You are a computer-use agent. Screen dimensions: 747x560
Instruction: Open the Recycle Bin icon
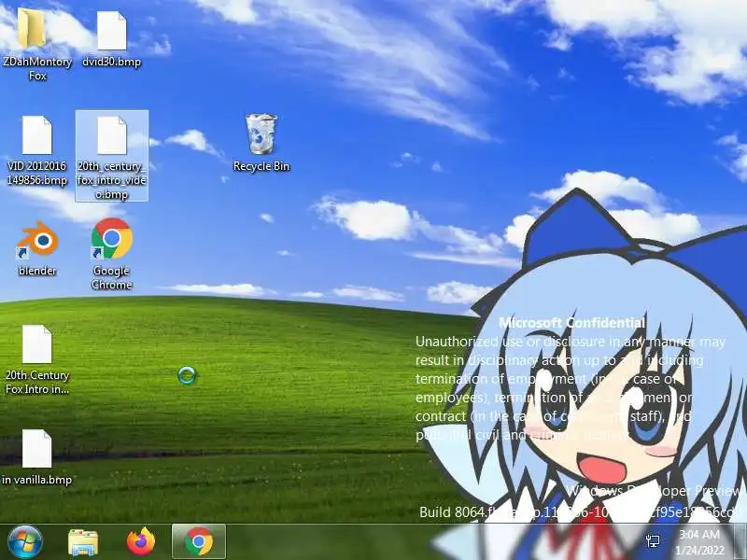tap(261, 134)
